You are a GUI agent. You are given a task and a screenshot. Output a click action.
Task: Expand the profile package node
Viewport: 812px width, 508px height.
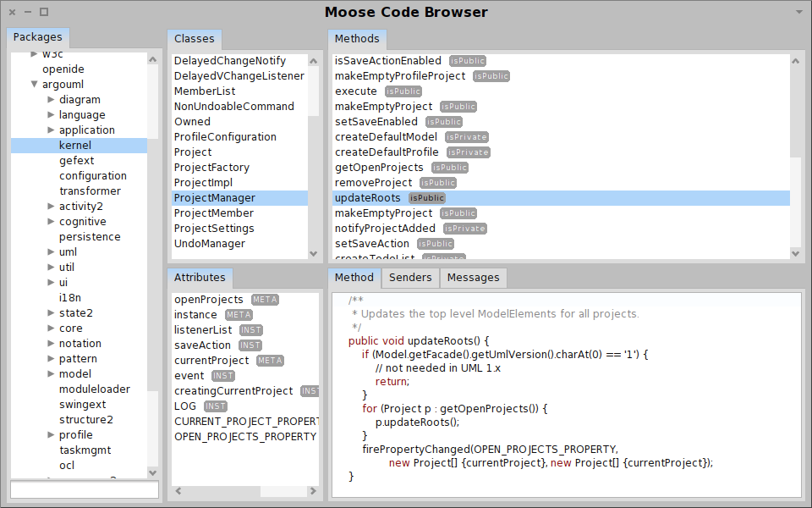coord(51,435)
